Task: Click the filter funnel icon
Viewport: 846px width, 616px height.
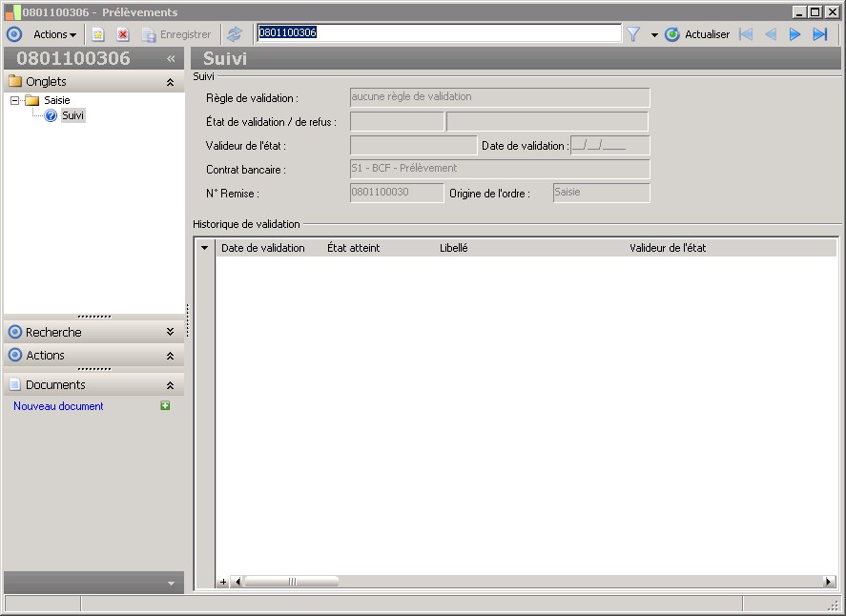Action: tap(633, 34)
